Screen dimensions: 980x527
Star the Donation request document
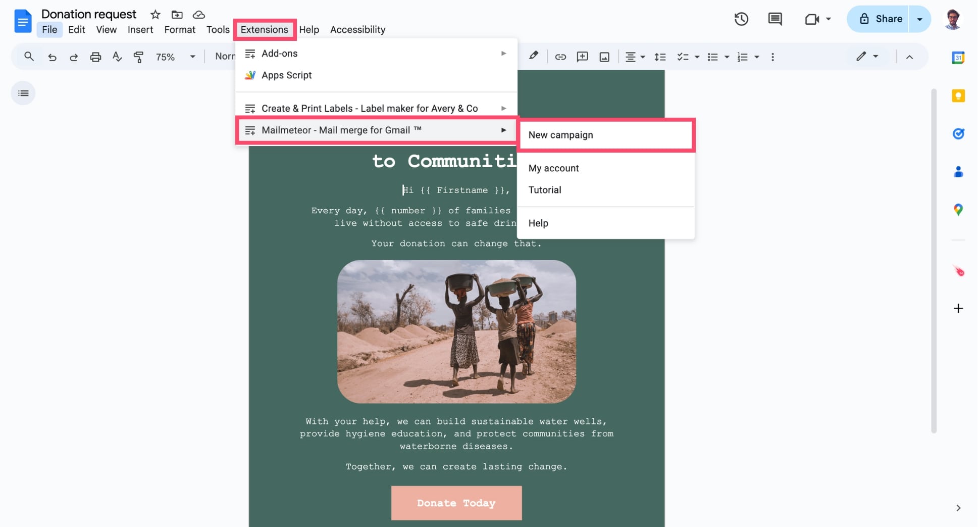pyautogui.click(x=155, y=14)
